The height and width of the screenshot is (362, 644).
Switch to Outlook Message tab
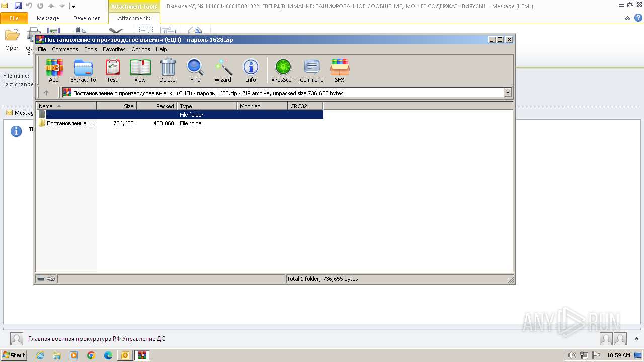(x=48, y=18)
